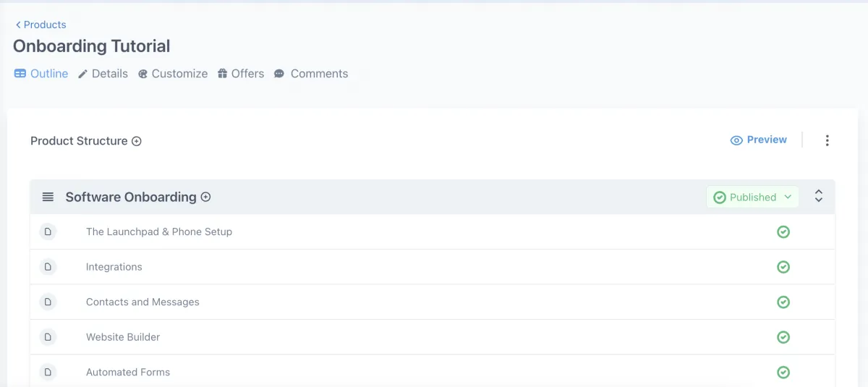Open the Published status dropdown
The width and height of the screenshot is (868, 387).
pyautogui.click(x=752, y=197)
